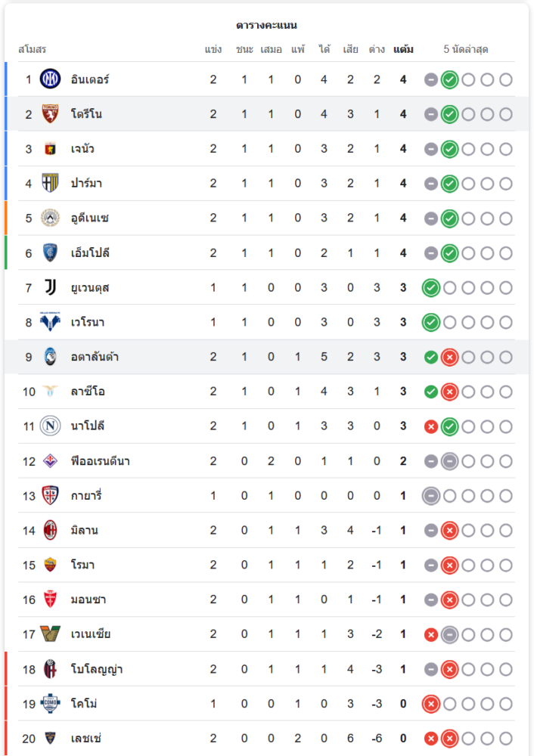Image resolution: width=534 pixels, height=756 pixels.
Task: Click the Napoli club crest icon
Action: pyautogui.click(x=50, y=426)
